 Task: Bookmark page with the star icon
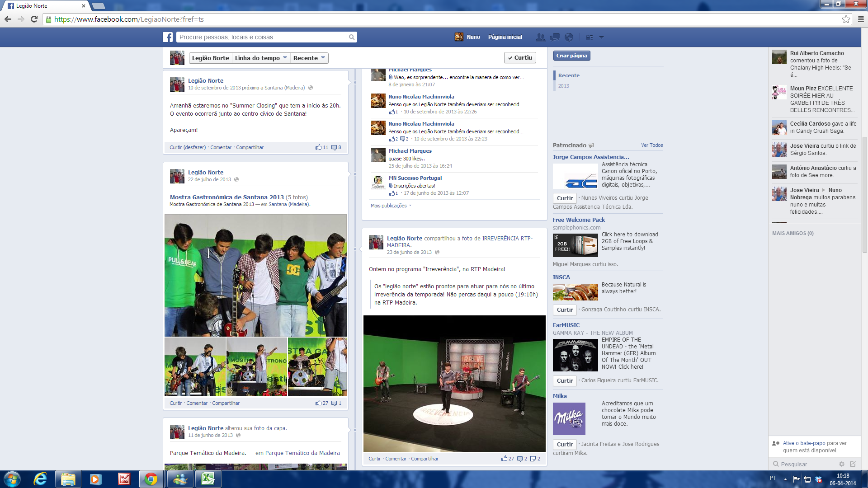pos(846,19)
